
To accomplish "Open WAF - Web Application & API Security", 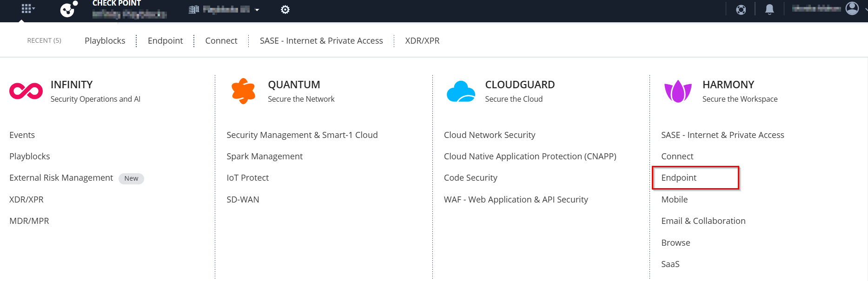I will point(516,199).
